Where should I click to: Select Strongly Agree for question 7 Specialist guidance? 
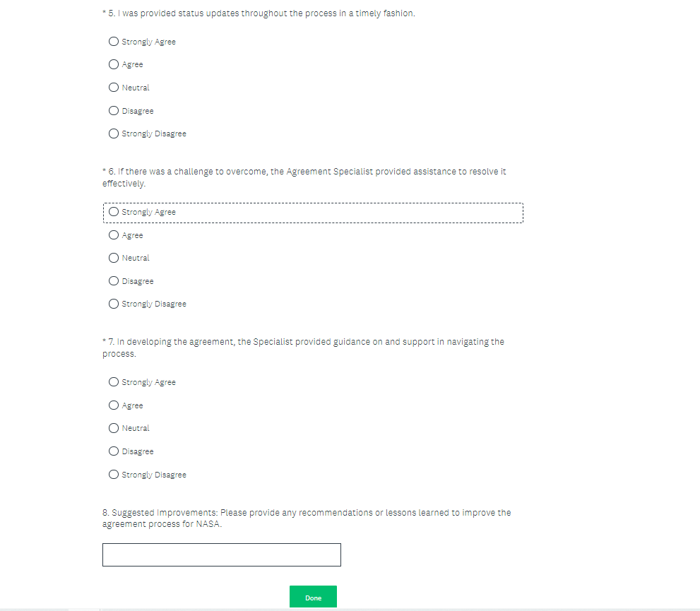[x=114, y=382]
